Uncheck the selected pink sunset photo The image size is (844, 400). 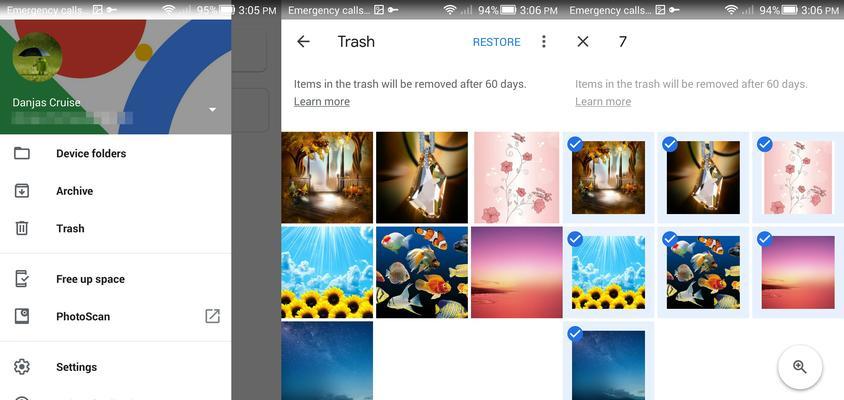click(765, 239)
